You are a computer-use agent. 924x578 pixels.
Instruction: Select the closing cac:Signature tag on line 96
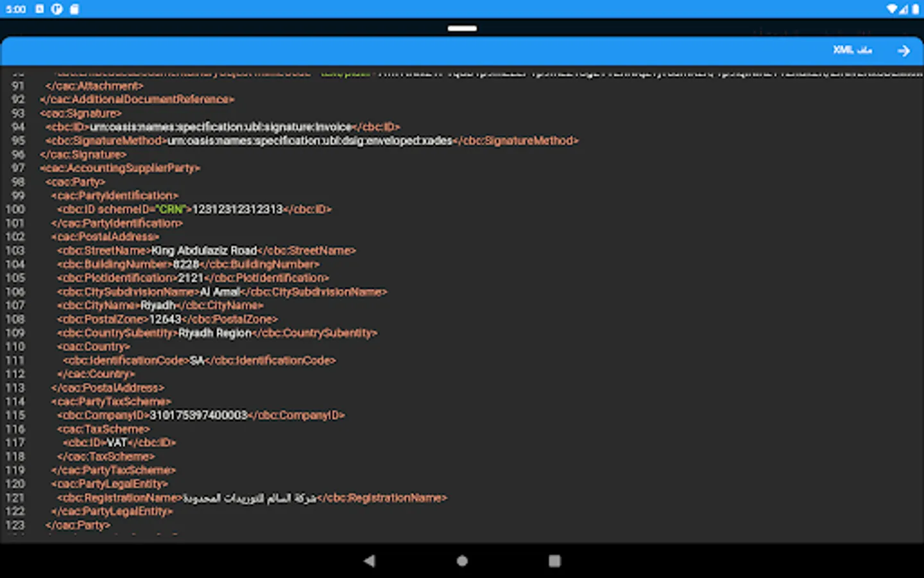click(83, 155)
